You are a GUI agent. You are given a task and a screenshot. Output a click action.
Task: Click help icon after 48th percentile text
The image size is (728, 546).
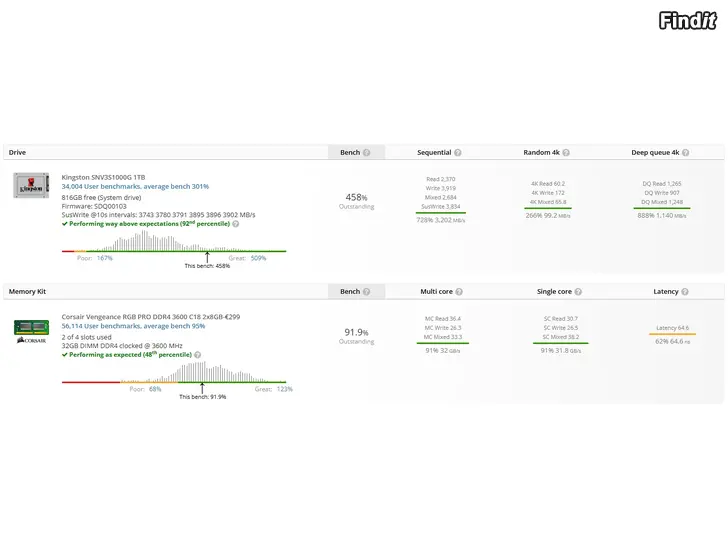197,355
